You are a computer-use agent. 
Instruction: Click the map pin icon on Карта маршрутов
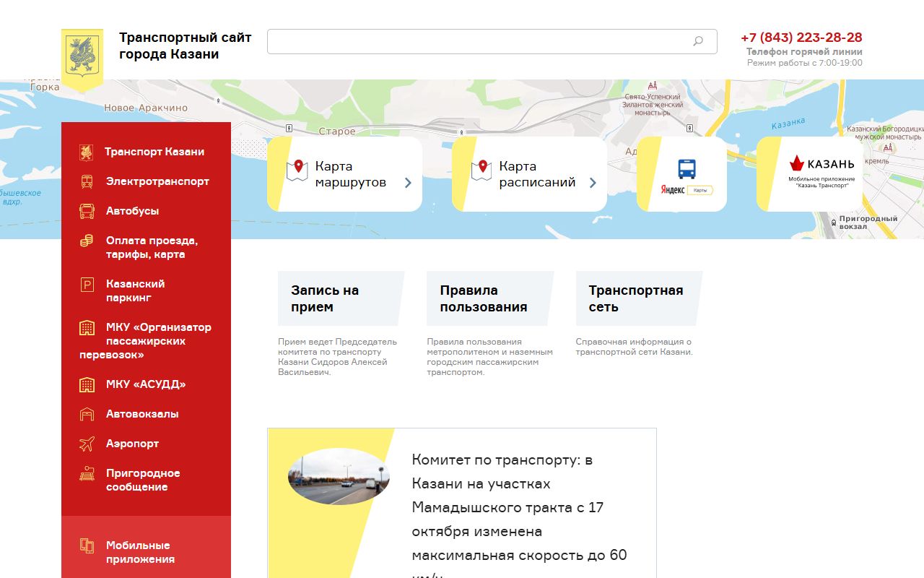point(297,171)
